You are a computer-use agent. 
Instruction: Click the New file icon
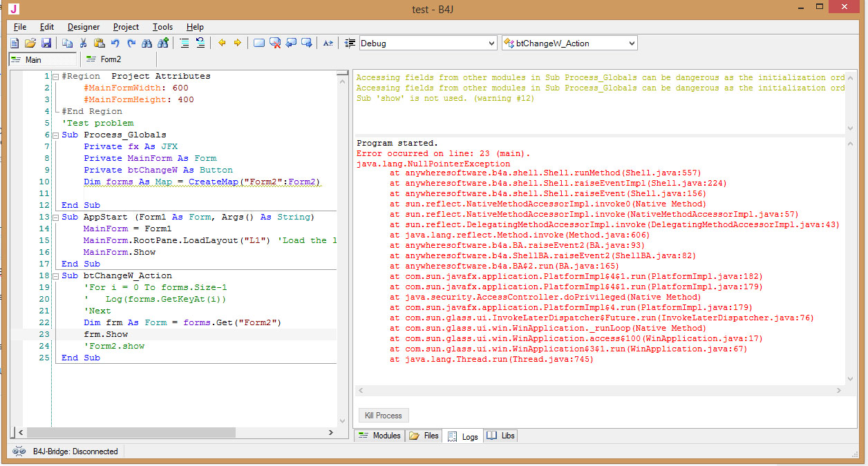click(15, 43)
